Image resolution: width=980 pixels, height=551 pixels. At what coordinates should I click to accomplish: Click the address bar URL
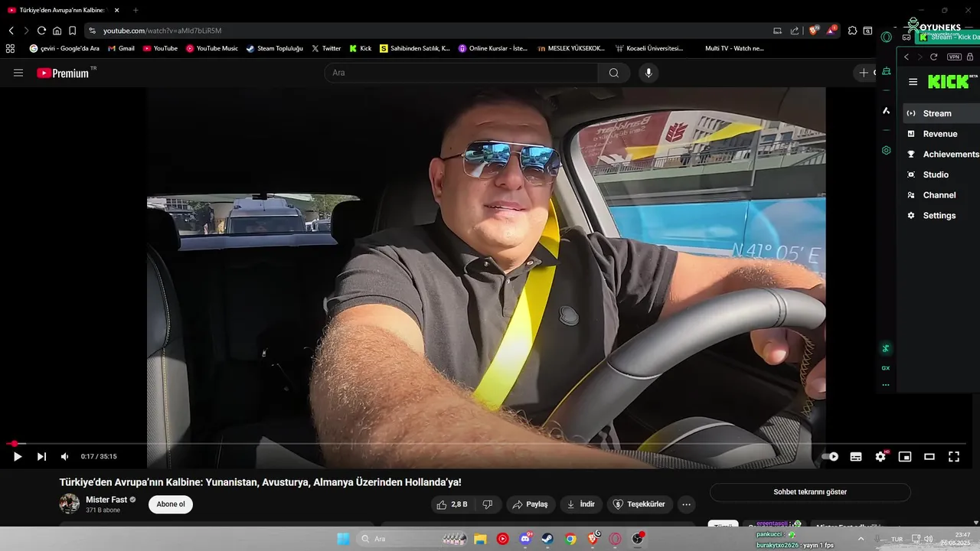click(162, 31)
